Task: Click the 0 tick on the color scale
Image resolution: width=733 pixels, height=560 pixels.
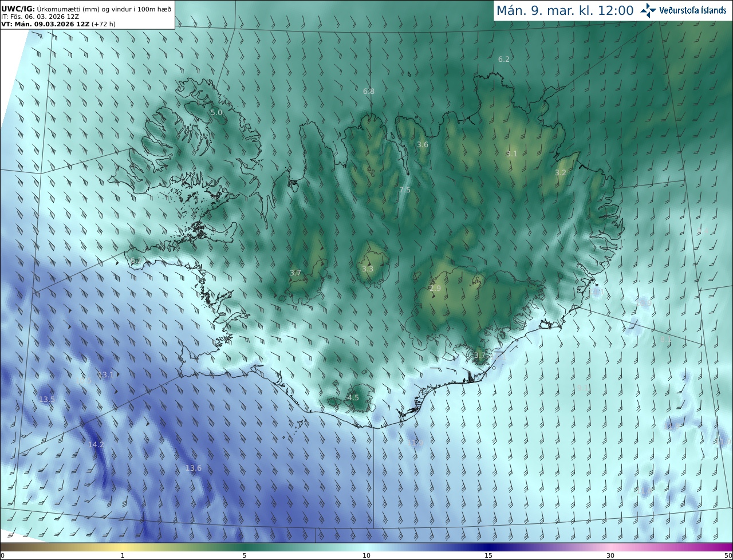Action: click(x=2, y=555)
